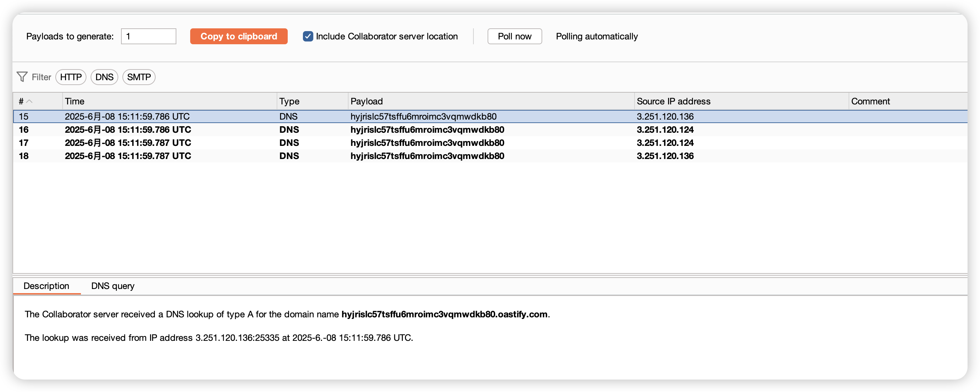Toggle the SMTP filter chip
Viewport: 980px width, 392px height.
(138, 77)
